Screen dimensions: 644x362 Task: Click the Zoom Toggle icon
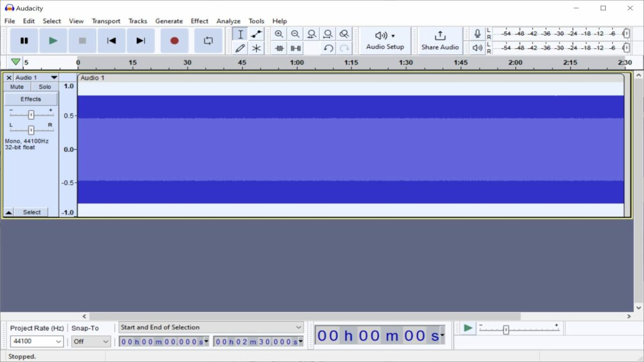tap(345, 34)
